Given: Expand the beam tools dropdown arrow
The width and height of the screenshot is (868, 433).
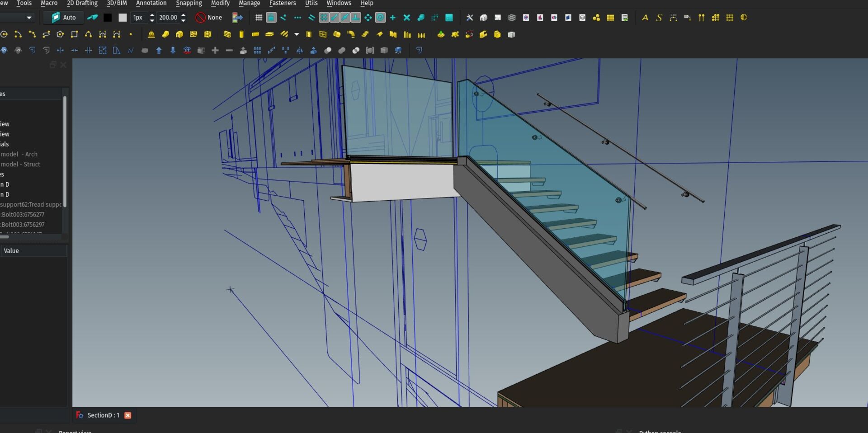Looking at the screenshot, I should pos(297,34).
